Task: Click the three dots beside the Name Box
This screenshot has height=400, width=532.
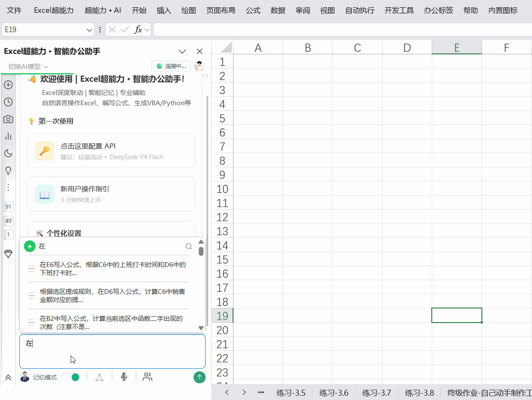Action: pos(100,30)
